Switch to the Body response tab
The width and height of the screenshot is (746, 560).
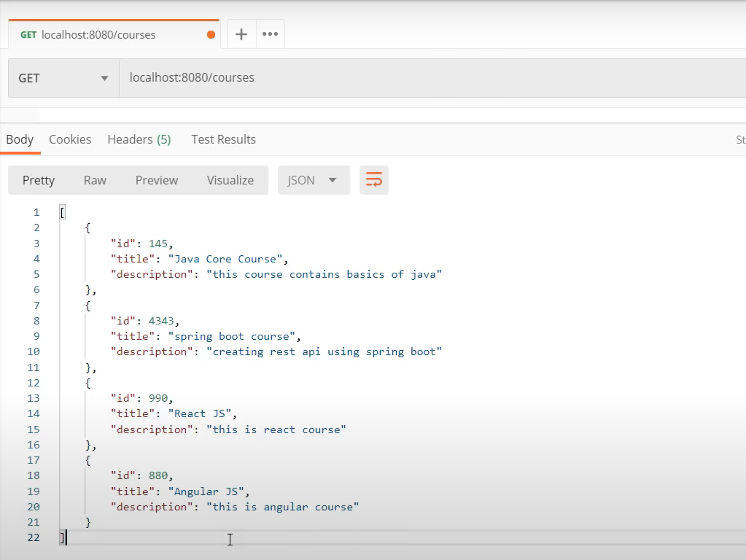click(x=20, y=139)
